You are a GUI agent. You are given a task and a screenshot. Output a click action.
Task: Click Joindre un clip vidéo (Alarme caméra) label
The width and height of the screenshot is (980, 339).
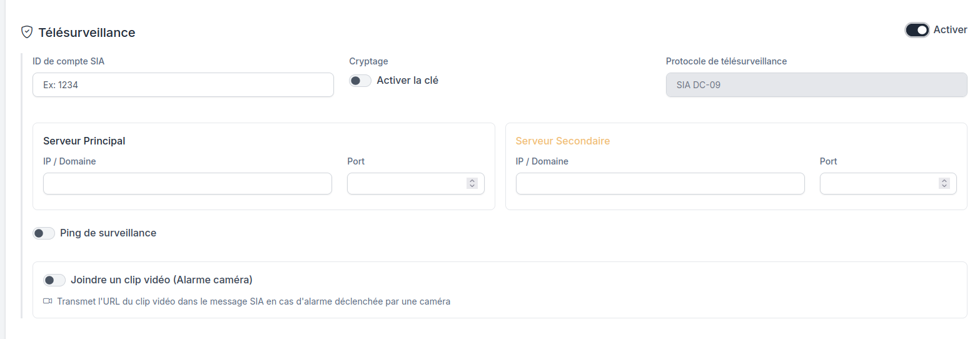click(162, 280)
